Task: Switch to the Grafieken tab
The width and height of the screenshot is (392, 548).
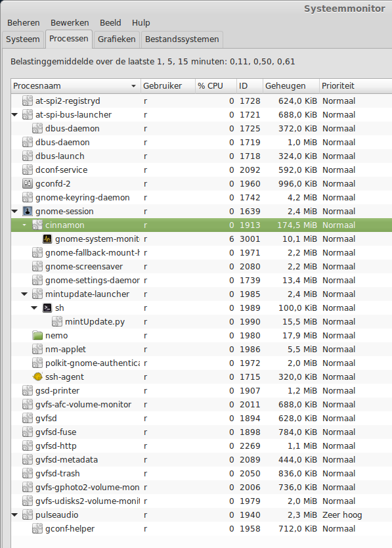Action: [x=117, y=39]
